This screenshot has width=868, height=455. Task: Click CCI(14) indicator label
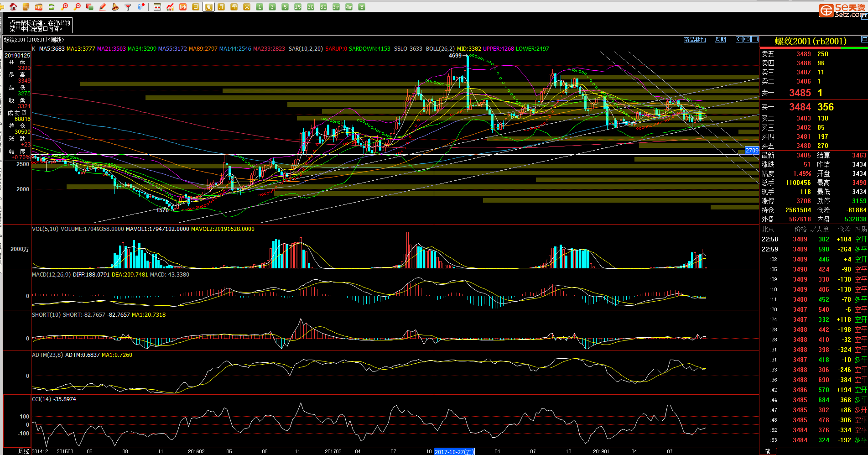pos(42,399)
